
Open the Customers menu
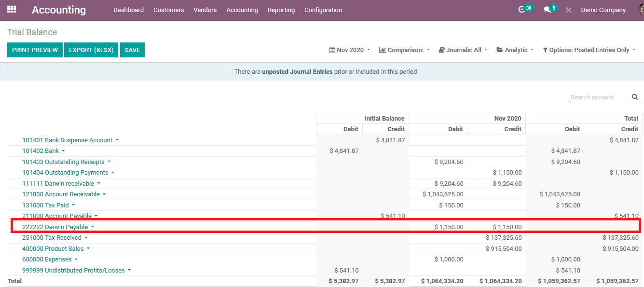(x=168, y=10)
